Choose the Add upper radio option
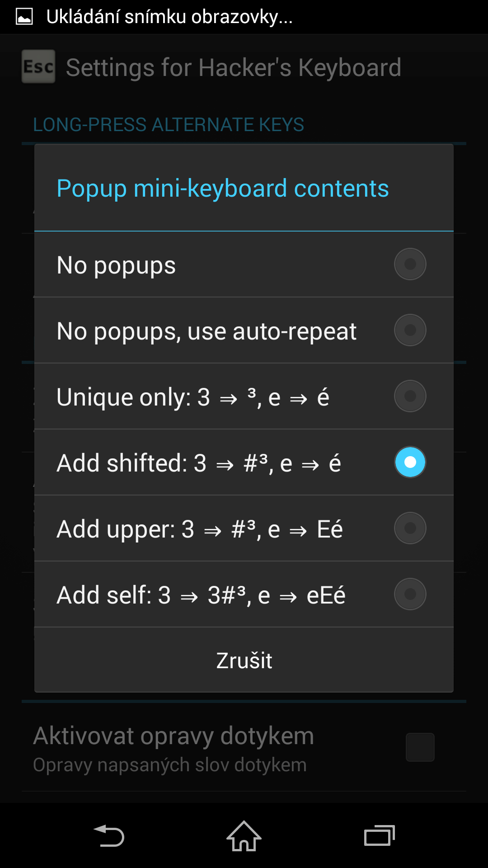 [410, 528]
